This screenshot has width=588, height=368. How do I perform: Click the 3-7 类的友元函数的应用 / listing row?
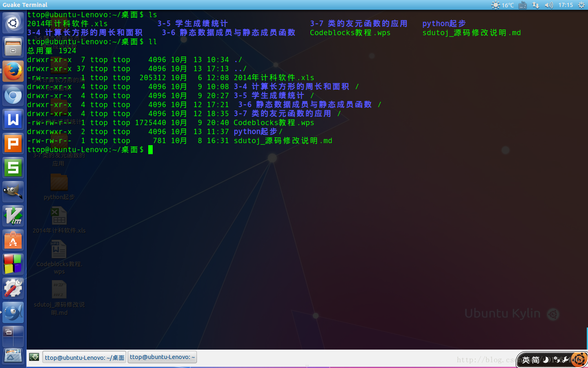184,114
